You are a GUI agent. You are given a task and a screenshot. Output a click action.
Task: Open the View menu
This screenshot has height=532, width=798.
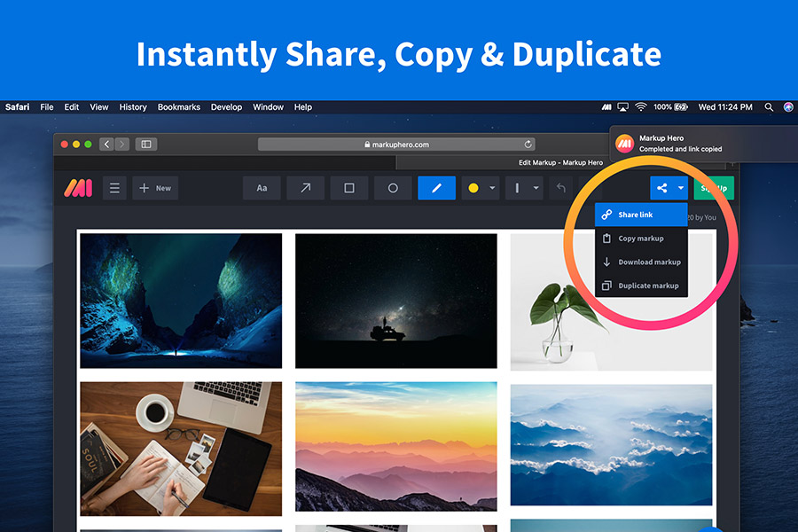point(99,107)
